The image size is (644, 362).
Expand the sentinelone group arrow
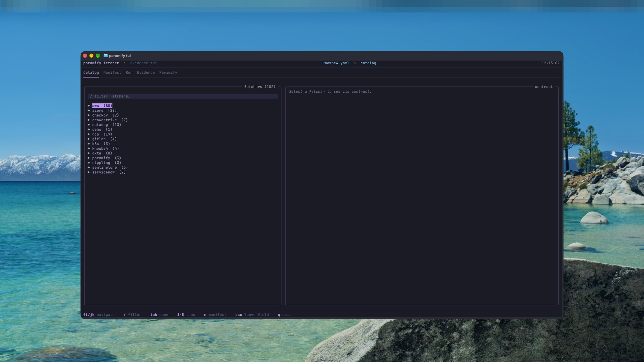(89, 167)
